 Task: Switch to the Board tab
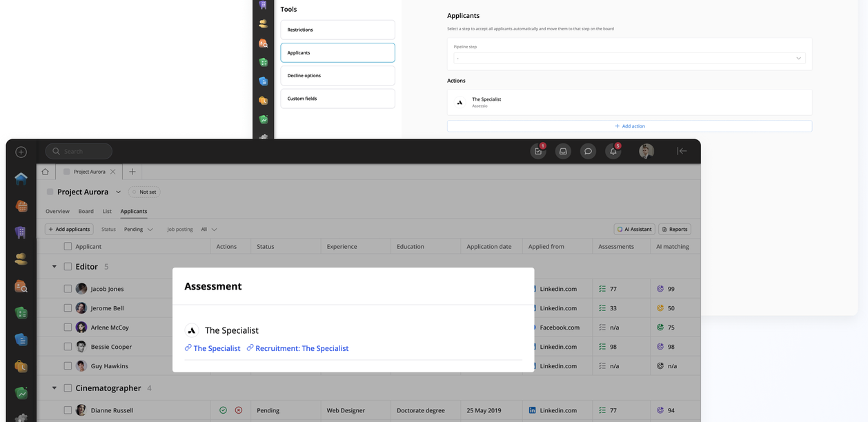point(86,211)
